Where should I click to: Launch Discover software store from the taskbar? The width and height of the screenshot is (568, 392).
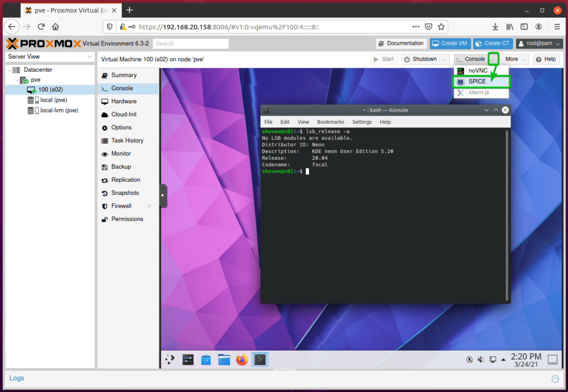(206, 360)
